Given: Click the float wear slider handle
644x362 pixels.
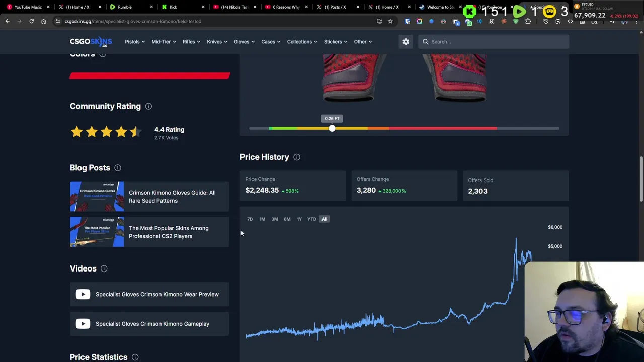Looking at the screenshot, I should pyautogui.click(x=332, y=129).
